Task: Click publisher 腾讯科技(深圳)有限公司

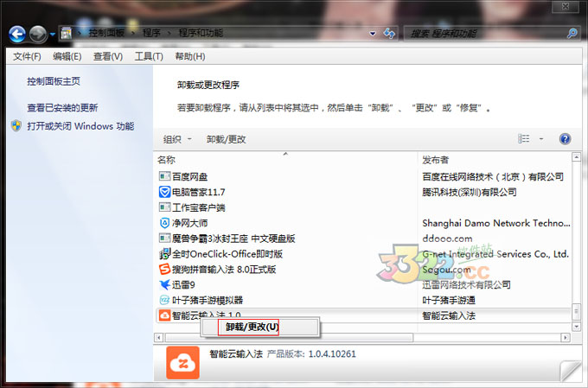Action: 470,193
